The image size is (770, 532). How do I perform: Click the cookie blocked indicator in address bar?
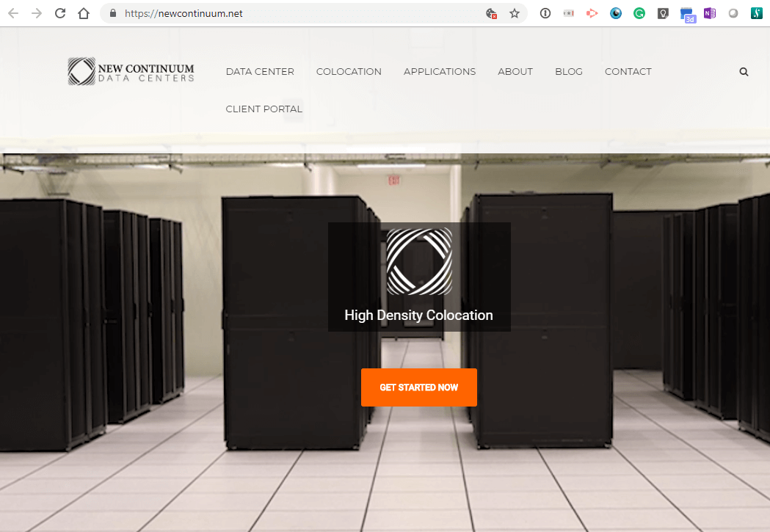click(x=491, y=13)
